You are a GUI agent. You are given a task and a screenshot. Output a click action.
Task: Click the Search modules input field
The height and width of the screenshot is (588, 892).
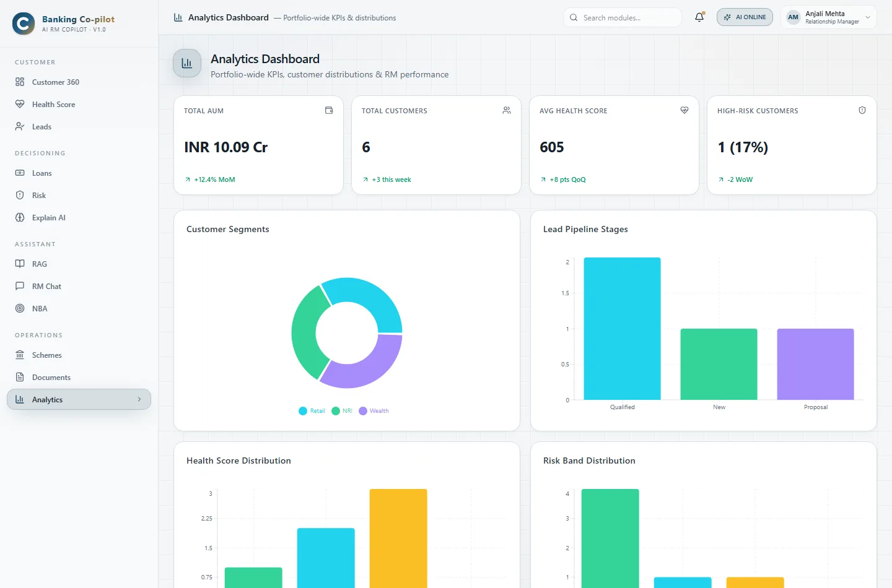tap(623, 17)
